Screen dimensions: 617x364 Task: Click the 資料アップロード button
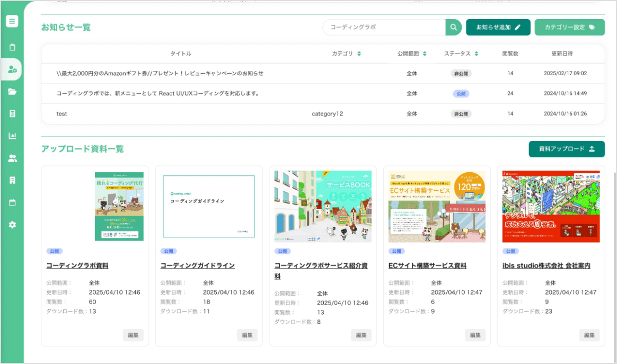coord(567,149)
